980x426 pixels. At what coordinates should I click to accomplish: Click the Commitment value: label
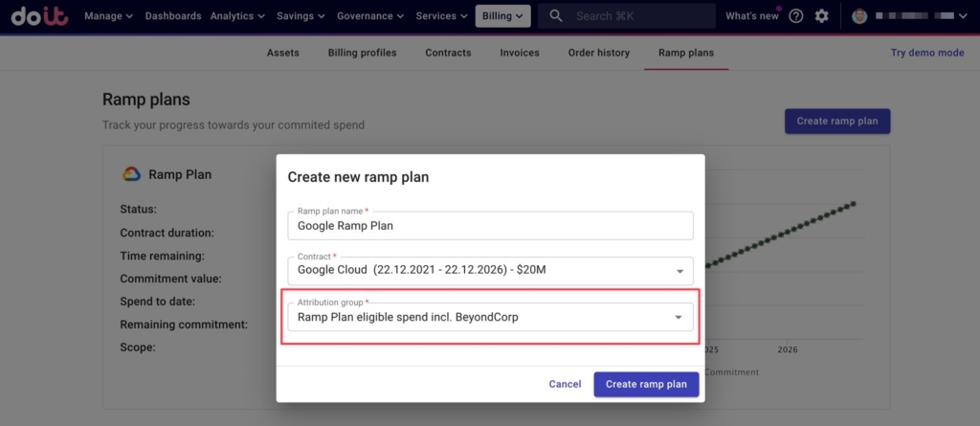(170, 279)
